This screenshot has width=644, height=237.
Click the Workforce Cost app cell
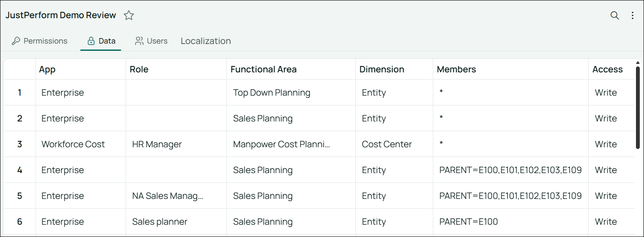click(x=80, y=144)
